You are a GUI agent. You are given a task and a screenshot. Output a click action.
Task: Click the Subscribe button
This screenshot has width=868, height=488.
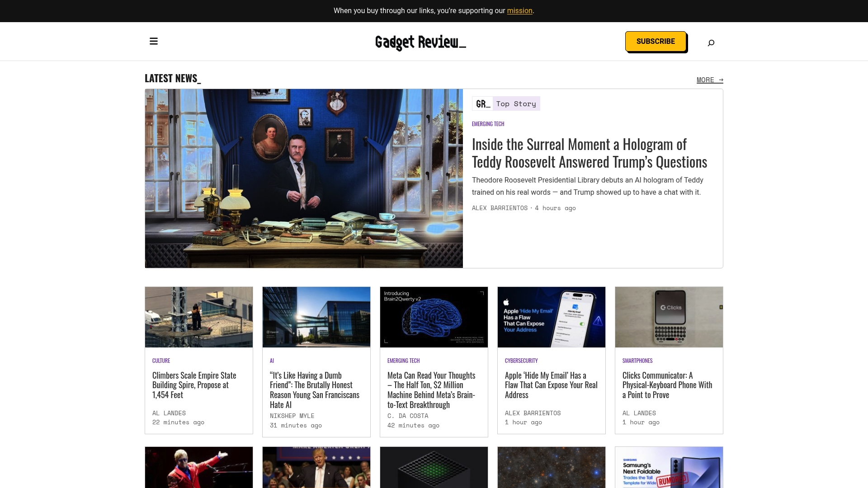click(x=656, y=41)
